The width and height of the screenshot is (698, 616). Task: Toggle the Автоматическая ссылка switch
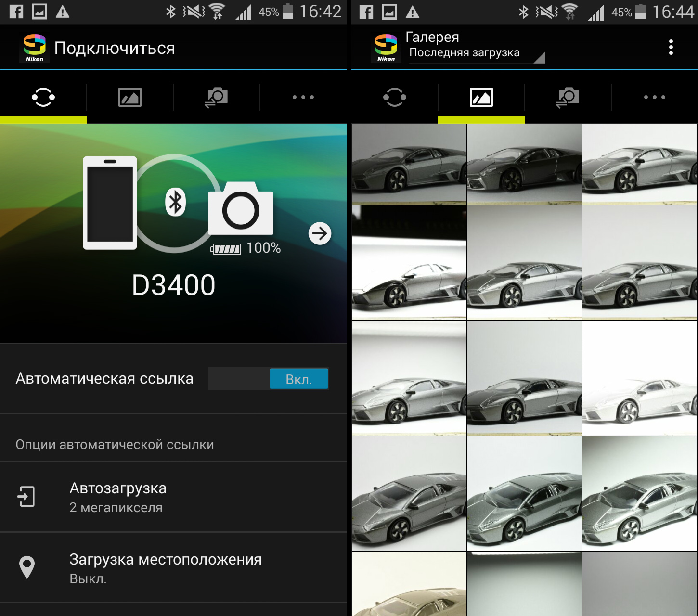pos(269,379)
